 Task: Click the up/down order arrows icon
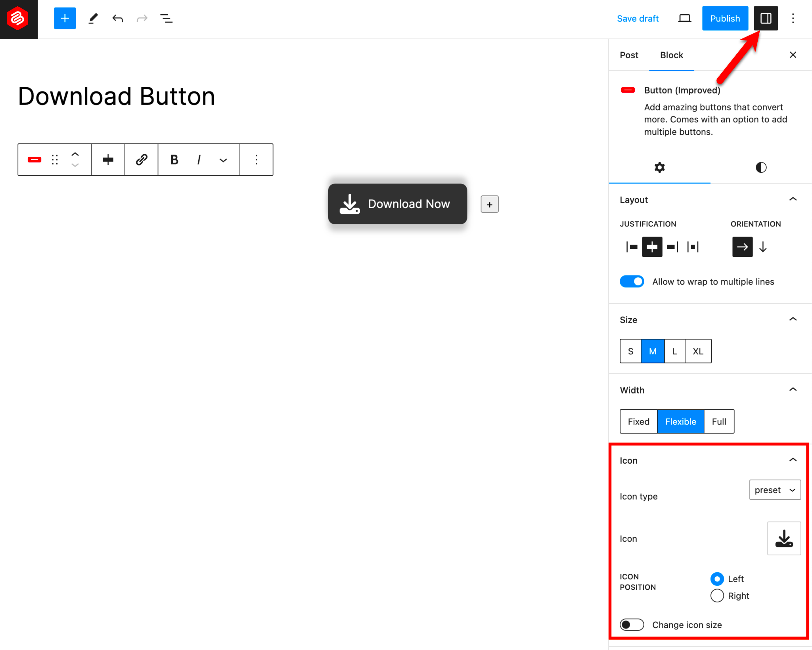point(75,159)
